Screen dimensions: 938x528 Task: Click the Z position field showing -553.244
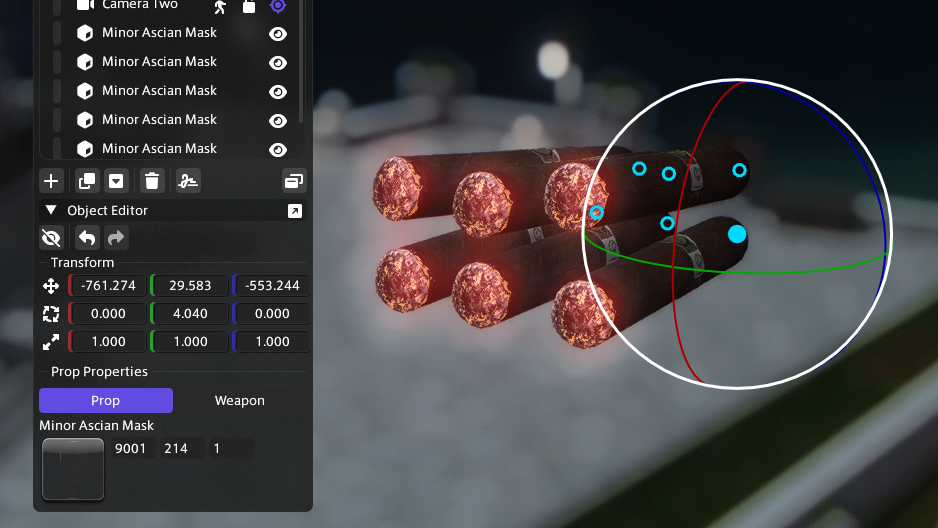tap(272, 286)
